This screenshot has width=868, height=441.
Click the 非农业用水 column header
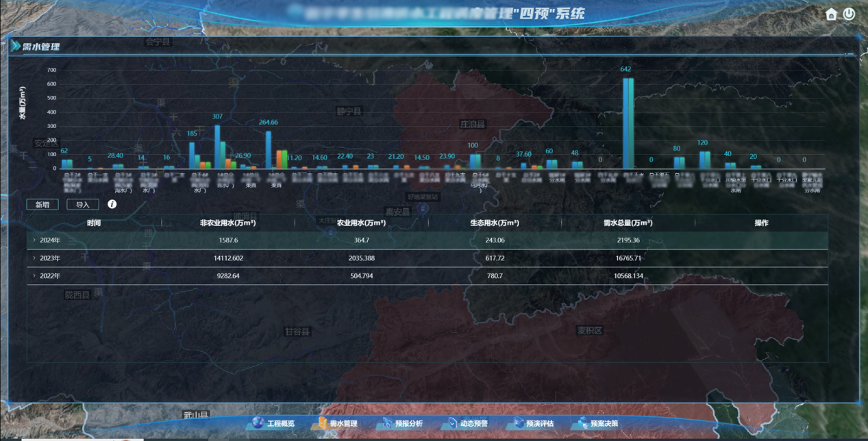coord(227,223)
